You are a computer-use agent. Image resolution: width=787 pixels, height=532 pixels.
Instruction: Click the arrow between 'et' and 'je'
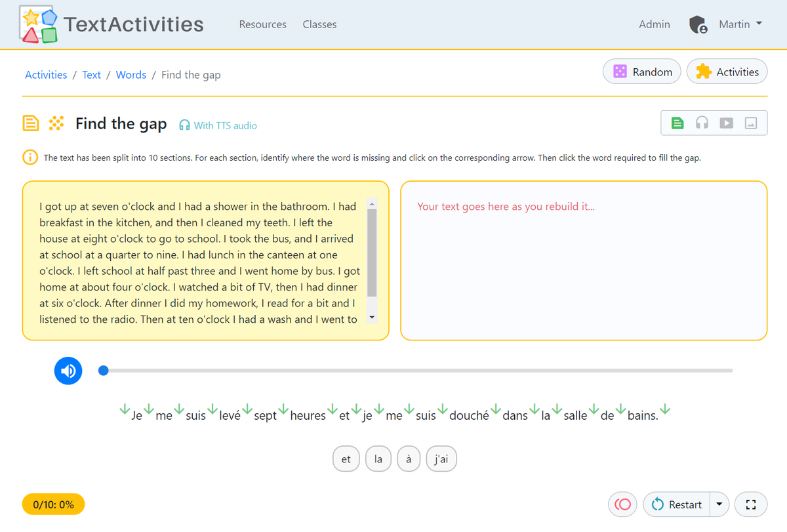[x=356, y=409]
